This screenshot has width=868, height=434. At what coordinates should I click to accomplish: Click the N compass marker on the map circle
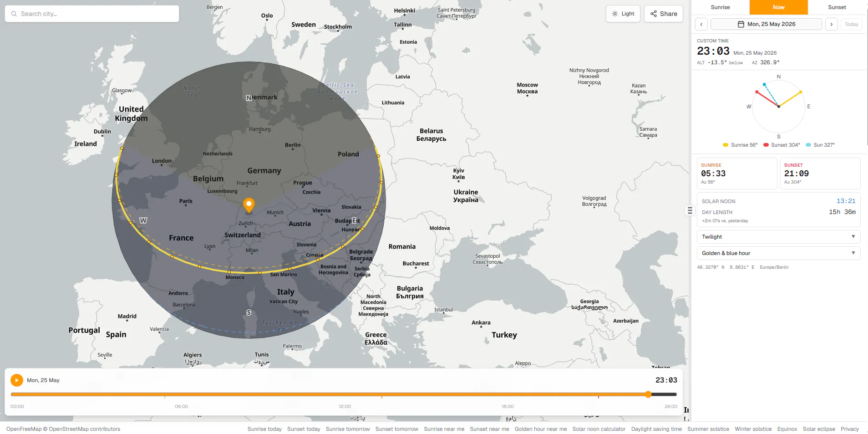pyautogui.click(x=249, y=98)
